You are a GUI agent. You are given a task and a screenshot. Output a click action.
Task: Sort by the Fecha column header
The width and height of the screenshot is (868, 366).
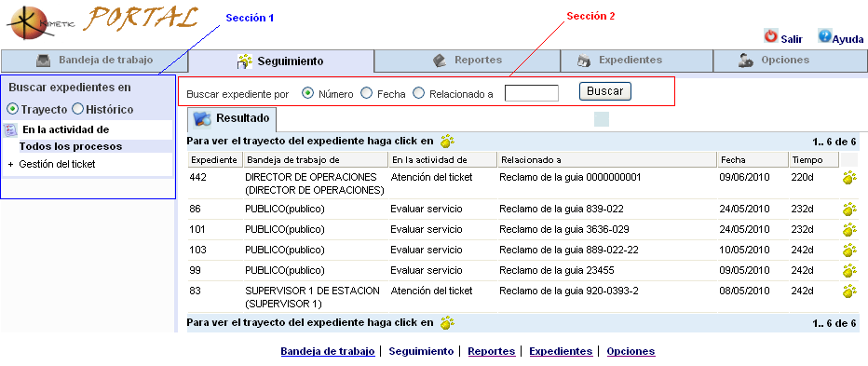pos(752,160)
